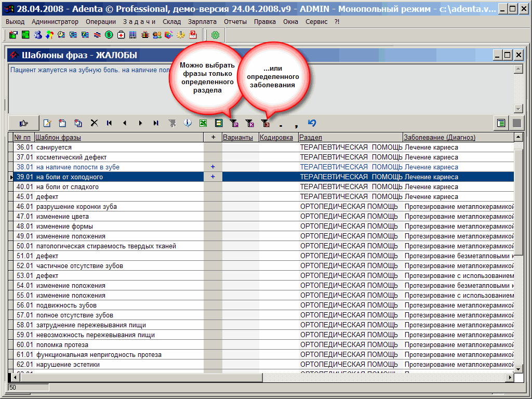
Task: Open the Склад menu
Action: point(171,22)
